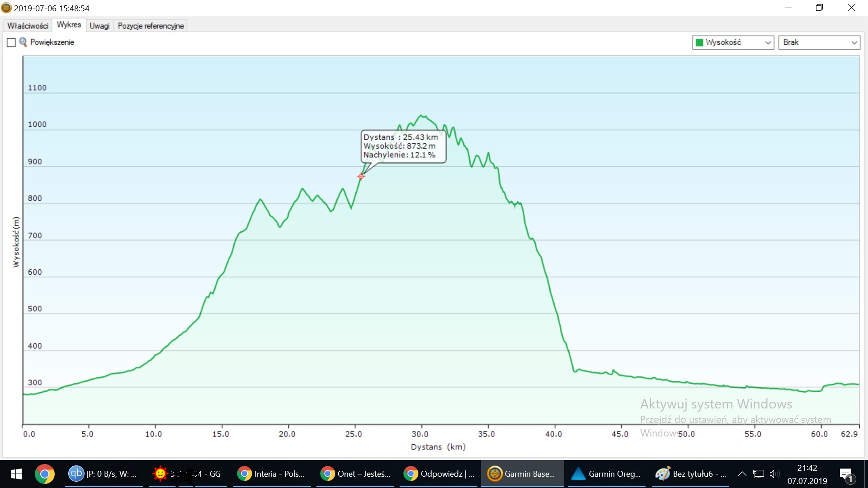
Task: Open the Garmin Oregon taskbar window
Action: click(606, 474)
